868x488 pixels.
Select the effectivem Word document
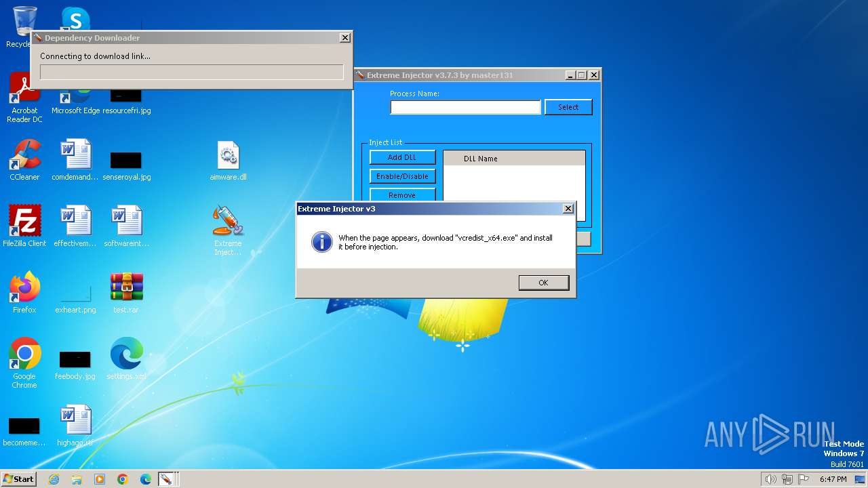pyautogui.click(x=75, y=226)
